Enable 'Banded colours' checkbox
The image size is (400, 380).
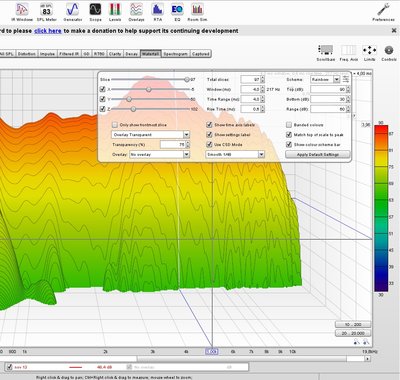pyautogui.click(x=289, y=125)
